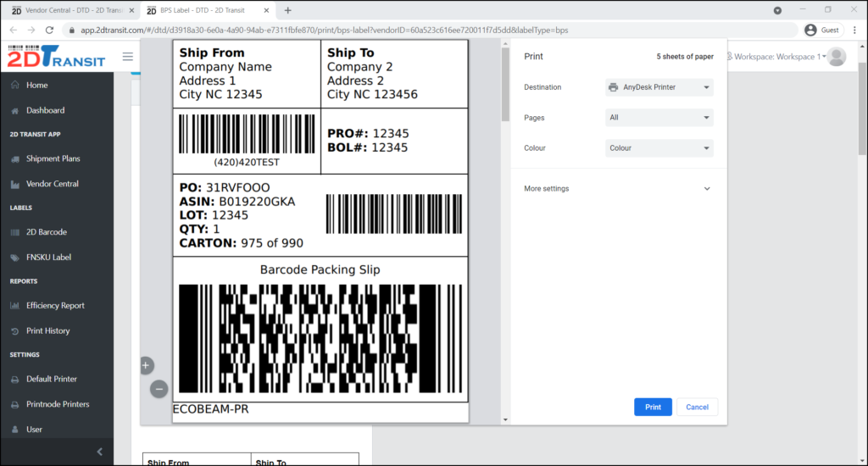Open a new browser tab
The image size is (868, 466).
tap(288, 10)
